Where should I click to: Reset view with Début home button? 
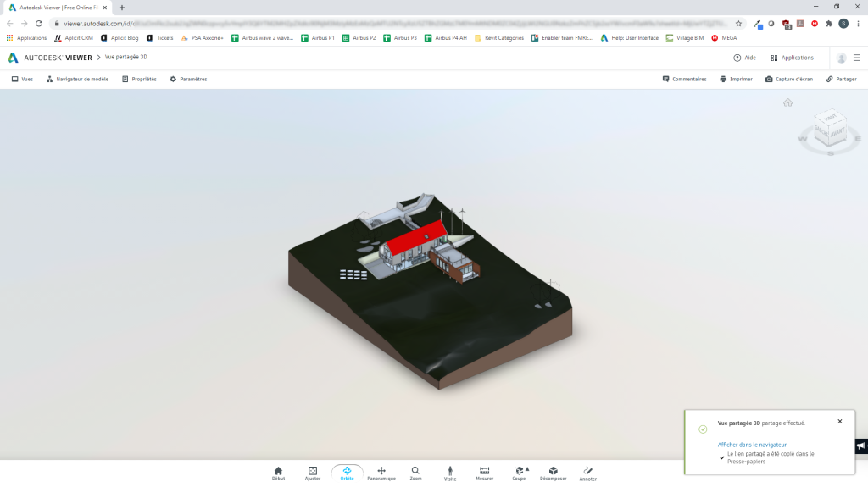[x=278, y=473]
